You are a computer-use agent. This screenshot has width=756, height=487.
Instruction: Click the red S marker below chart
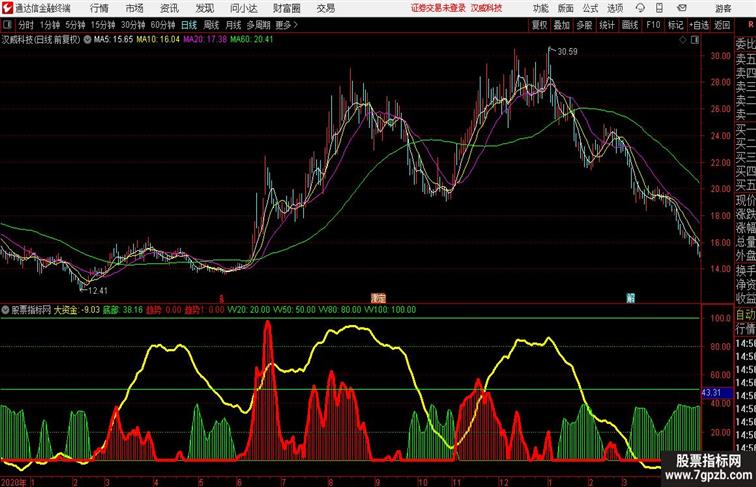[222, 299]
